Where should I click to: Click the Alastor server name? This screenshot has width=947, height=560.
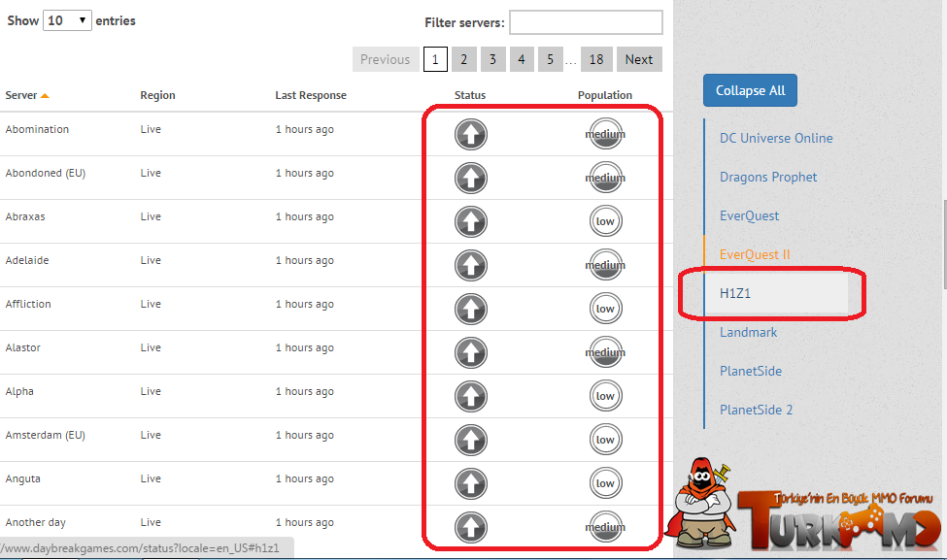point(23,347)
